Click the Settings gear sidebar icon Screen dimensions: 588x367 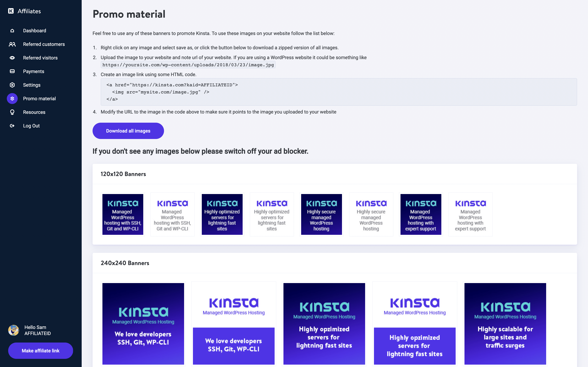click(x=12, y=85)
